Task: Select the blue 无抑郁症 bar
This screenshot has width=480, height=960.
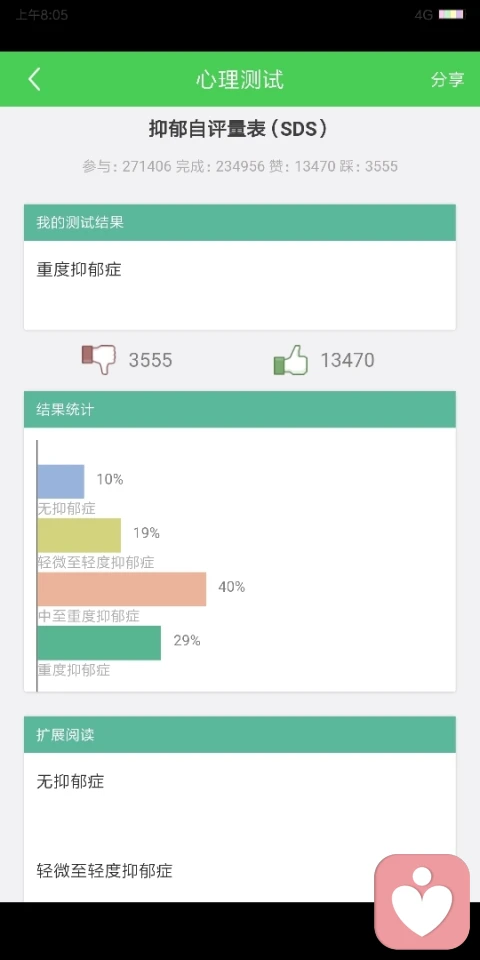Action: (x=61, y=481)
